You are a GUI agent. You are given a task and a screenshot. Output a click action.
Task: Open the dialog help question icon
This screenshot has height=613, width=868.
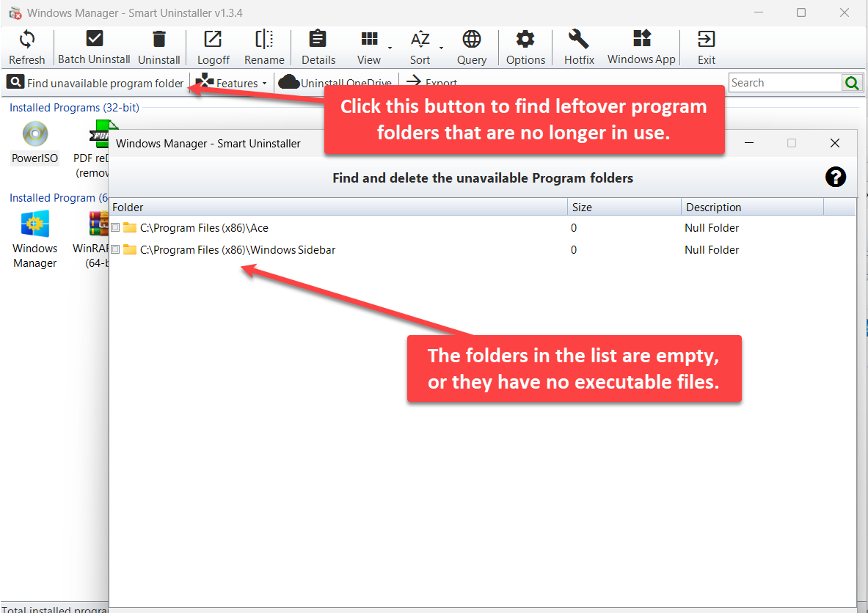[835, 177]
